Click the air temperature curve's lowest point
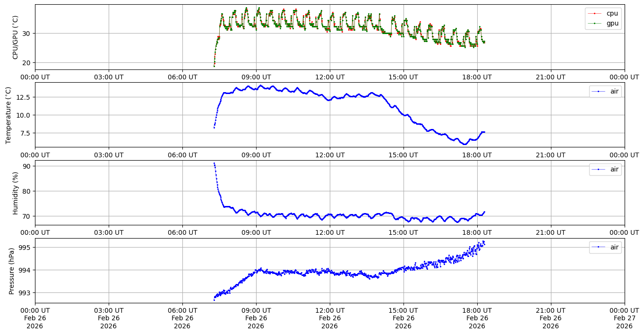Viewport: 644px width, 334px height. 465,144
